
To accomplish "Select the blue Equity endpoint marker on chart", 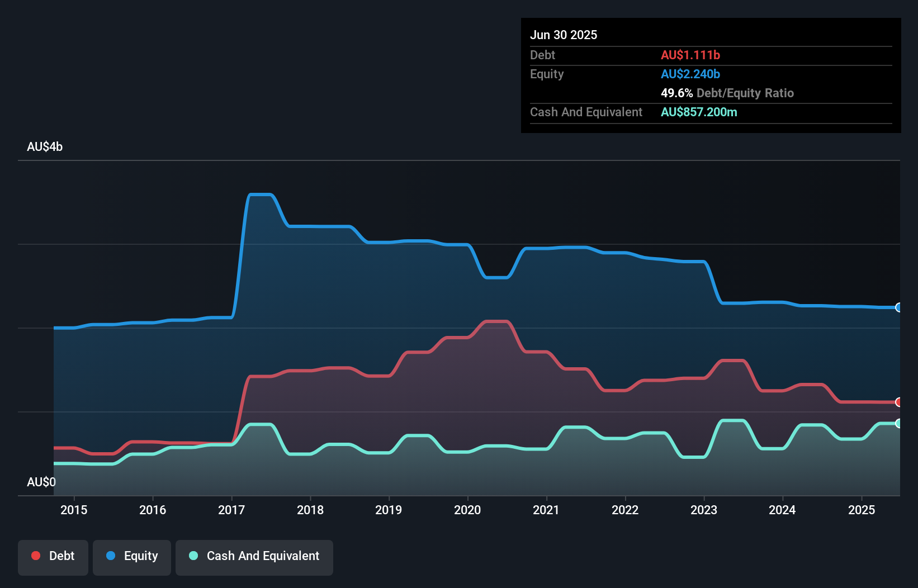I will coord(898,308).
